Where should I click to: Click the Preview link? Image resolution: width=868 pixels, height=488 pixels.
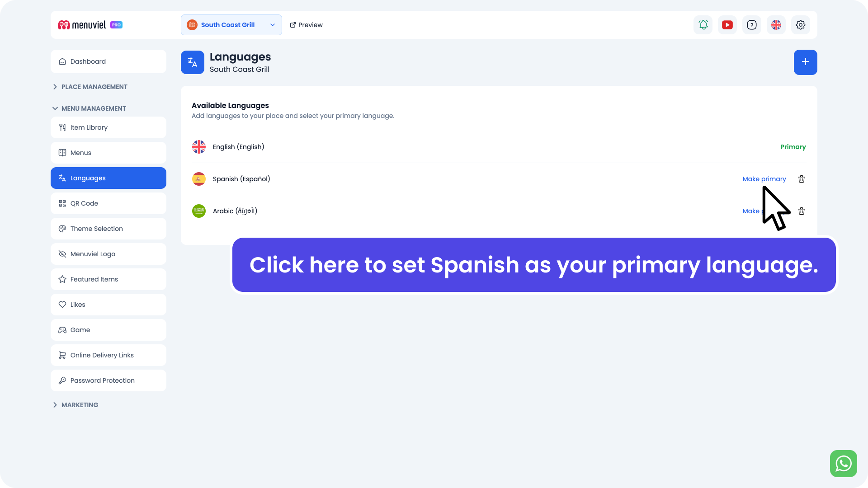click(306, 25)
